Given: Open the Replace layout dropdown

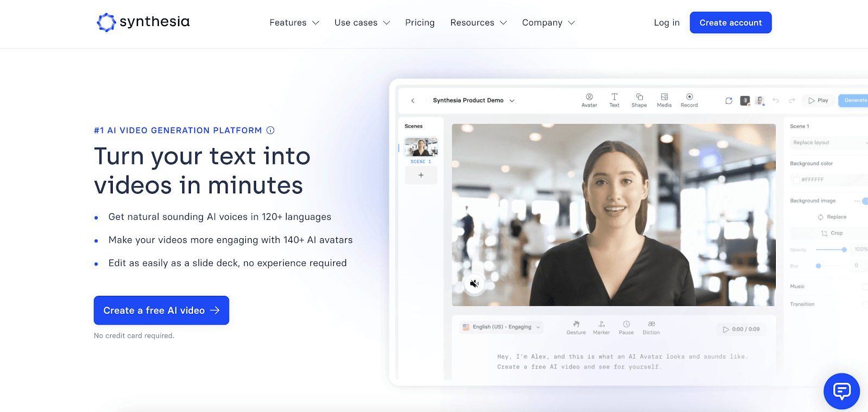Looking at the screenshot, I should (829, 143).
